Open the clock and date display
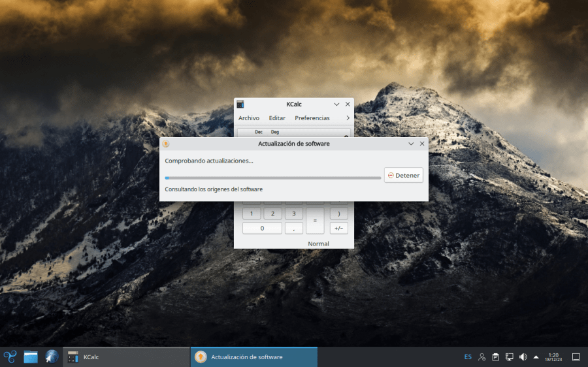Image resolution: width=588 pixels, height=367 pixels. pos(554,357)
